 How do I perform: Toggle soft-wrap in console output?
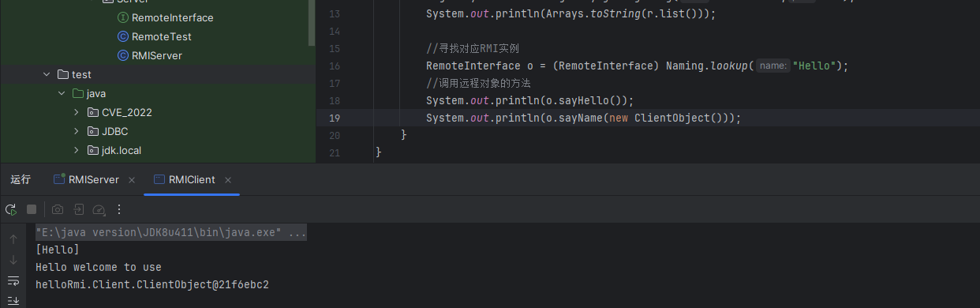[13, 280]
